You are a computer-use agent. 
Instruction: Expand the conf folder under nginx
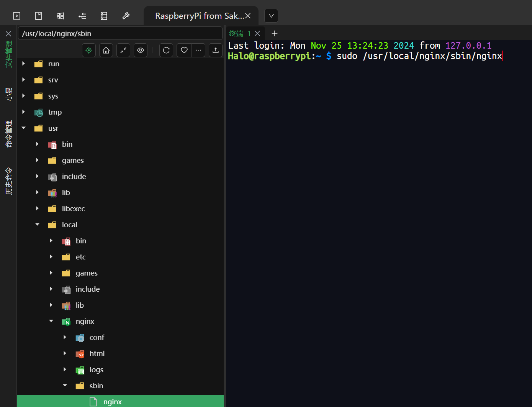coord(65,337)
